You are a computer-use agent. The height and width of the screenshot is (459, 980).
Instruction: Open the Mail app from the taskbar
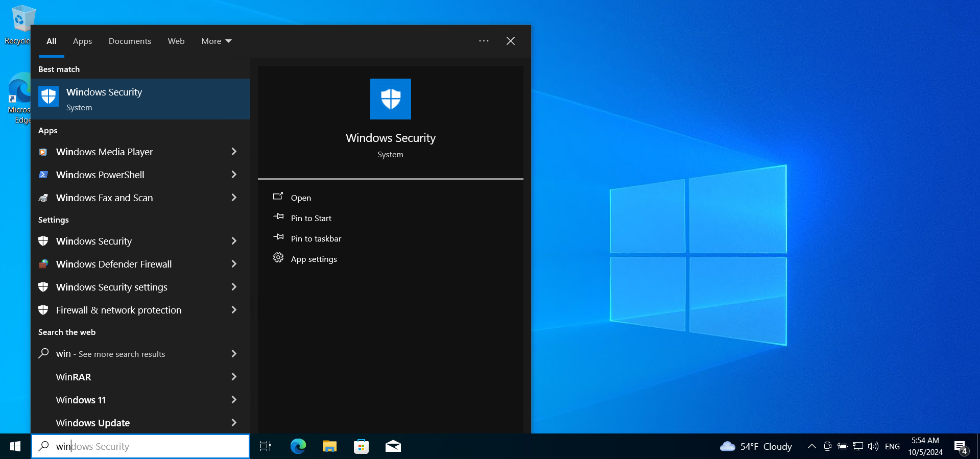pos(393,446)
